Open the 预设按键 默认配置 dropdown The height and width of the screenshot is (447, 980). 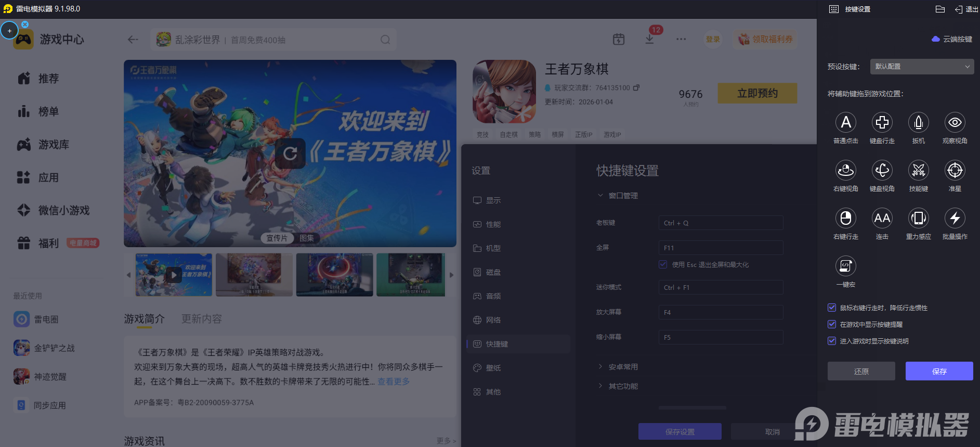(x=922, y=67)
